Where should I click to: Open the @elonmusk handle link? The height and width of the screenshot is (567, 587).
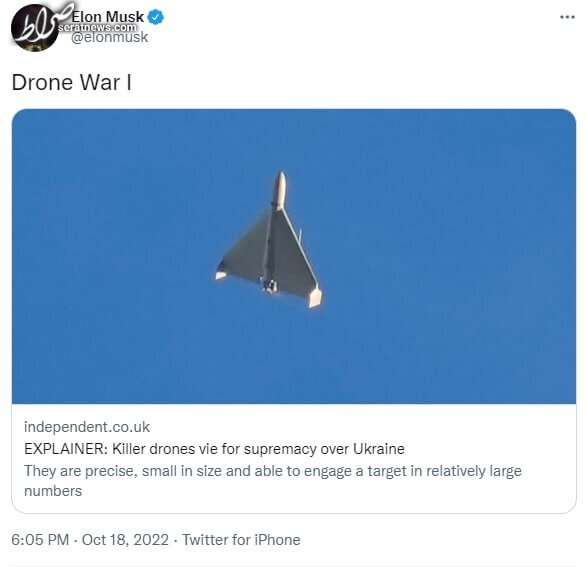click(109, 37)
